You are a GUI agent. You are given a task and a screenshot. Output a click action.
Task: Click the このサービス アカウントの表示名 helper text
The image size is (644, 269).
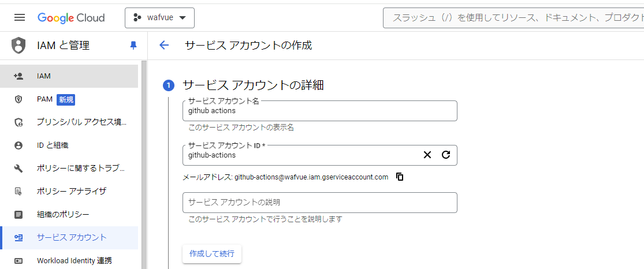click(241, 128)
